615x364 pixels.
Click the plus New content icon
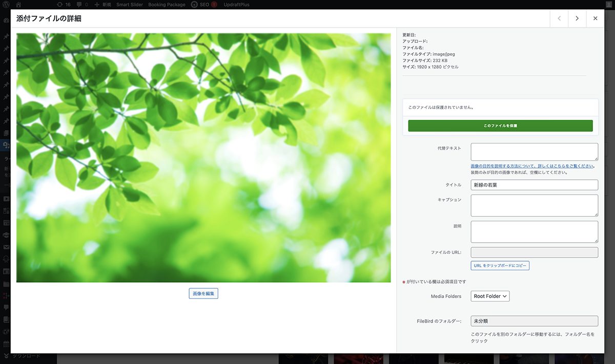[x=97, y=5]
